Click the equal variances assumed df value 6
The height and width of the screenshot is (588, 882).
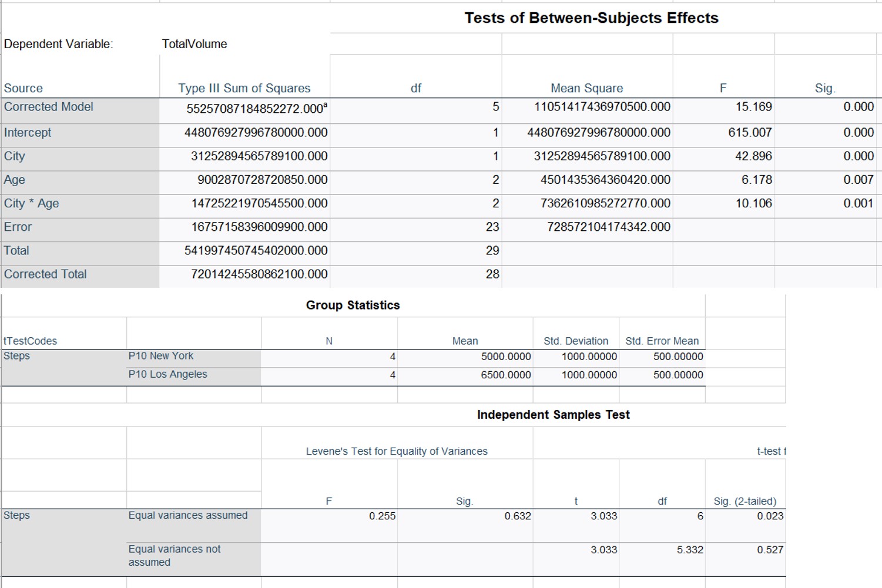pos(700,516)
